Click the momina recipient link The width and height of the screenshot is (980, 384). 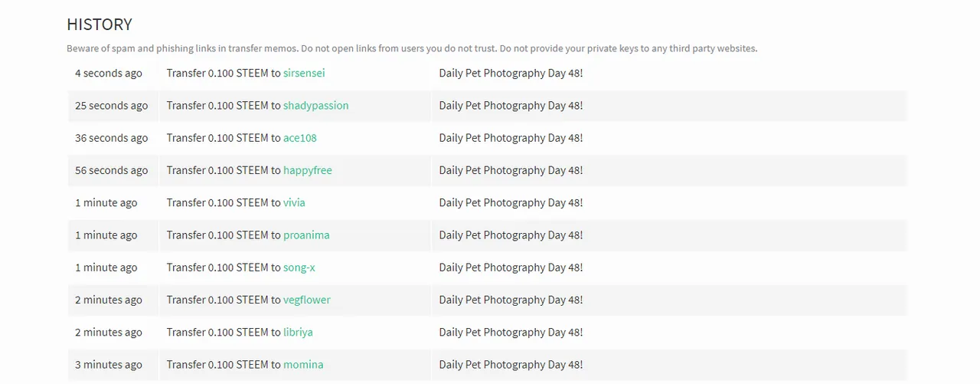point(303,365)
